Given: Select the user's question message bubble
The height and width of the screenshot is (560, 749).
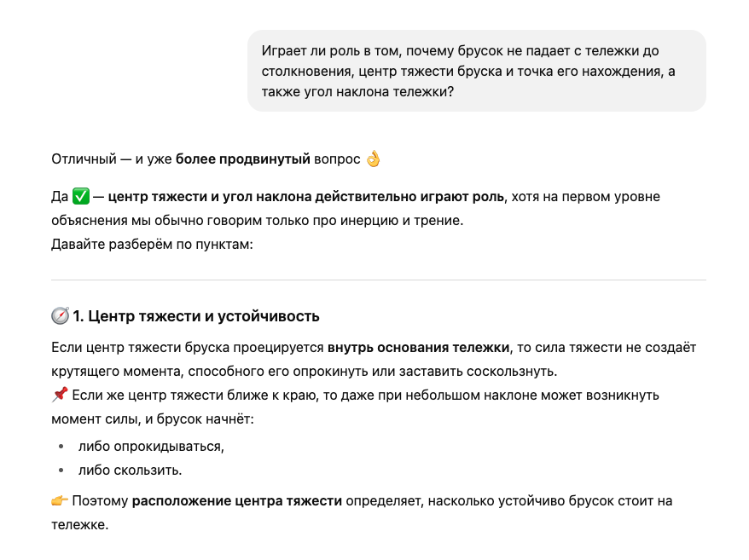Looking at the screenshot, I should click(476, 71).
